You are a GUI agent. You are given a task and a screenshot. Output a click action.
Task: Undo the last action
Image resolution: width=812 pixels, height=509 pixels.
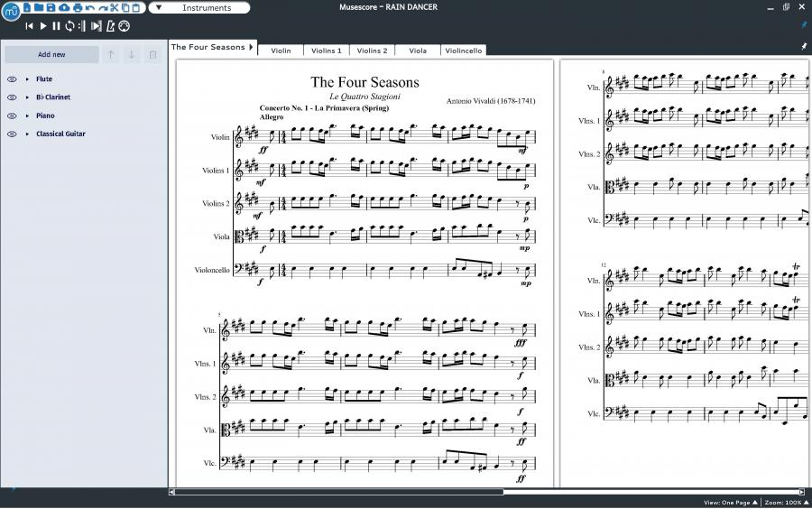90,8
